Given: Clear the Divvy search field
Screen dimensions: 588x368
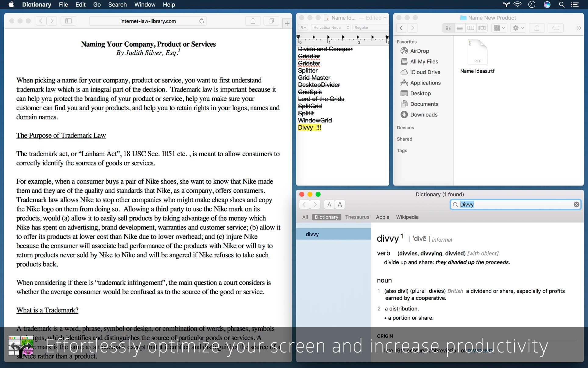Looking at the screenshot, I should pos(576,204).
